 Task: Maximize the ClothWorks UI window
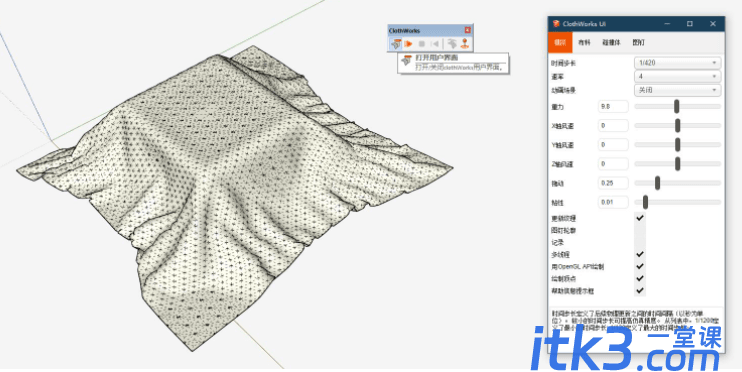(x=690, y=24)
